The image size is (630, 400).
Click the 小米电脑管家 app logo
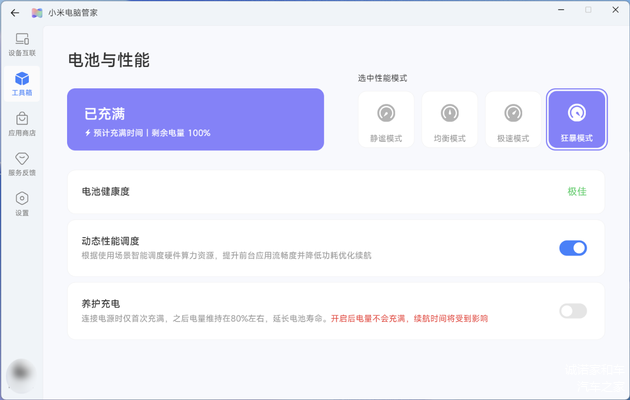tap(37, 12)
